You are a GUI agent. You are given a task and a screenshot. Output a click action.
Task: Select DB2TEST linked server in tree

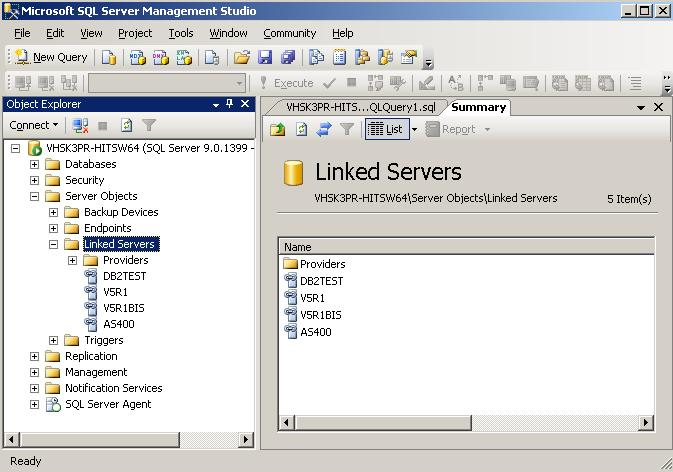point(124,276)
